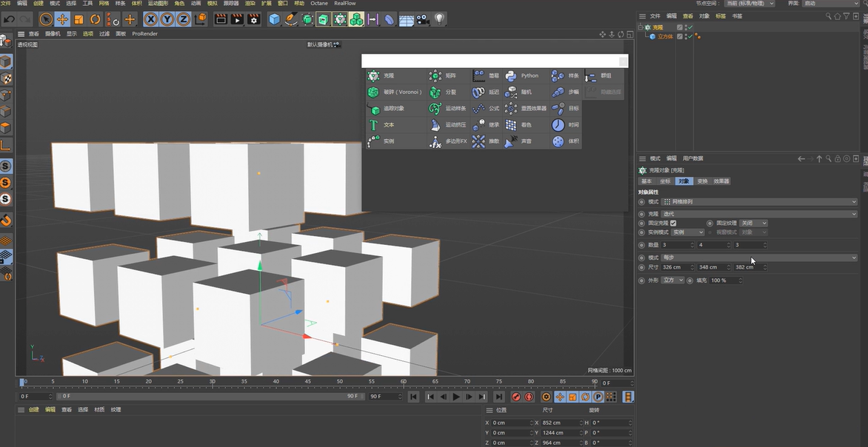Click the Render to Picture Viewer icon
Screen dimensions: 868x447
pos(238,19)
